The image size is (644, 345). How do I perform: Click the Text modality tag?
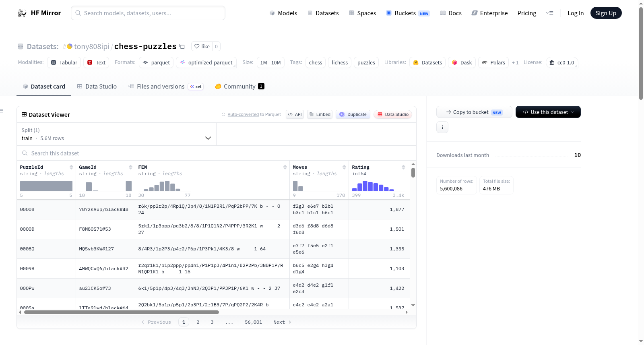96,62
